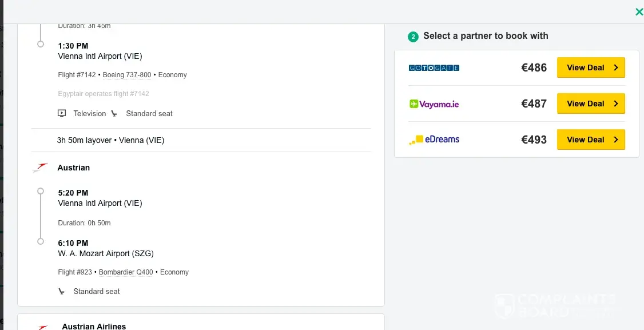Viewport: 644px width, 330px height.
Task: Click the seat icon on flight #923
Action: coord(62,292)
